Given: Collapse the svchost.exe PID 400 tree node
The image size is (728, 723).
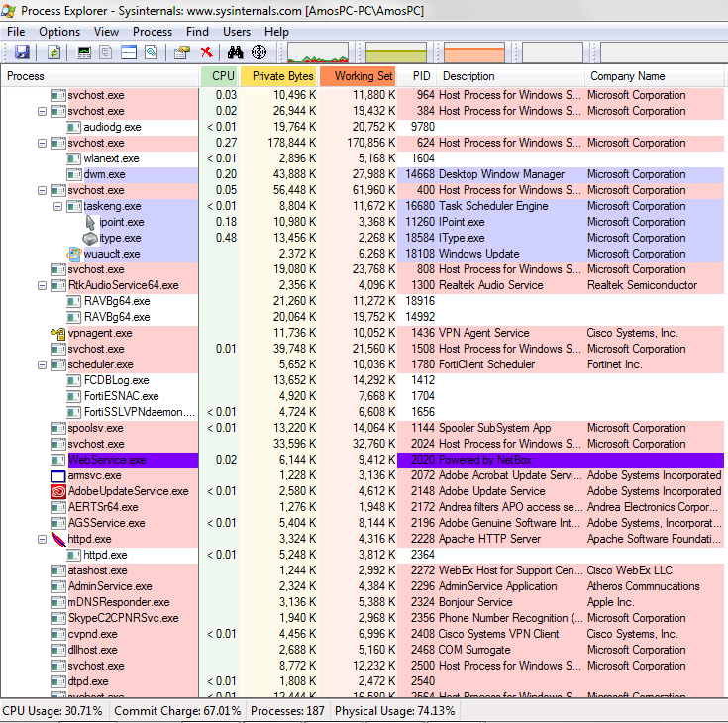Looking at the screenshot, I should [43, 190].
